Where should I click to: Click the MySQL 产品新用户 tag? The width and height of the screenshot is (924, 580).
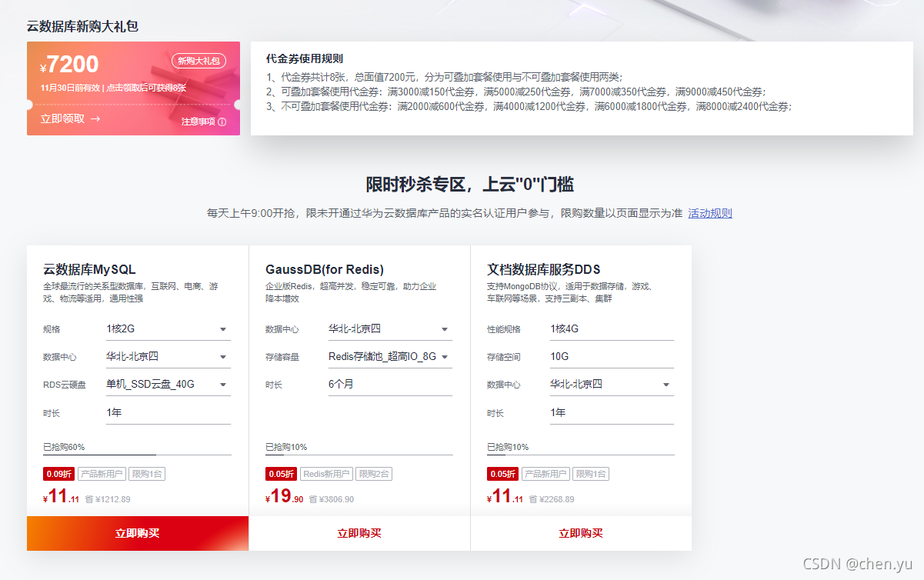tap(102, 475)
